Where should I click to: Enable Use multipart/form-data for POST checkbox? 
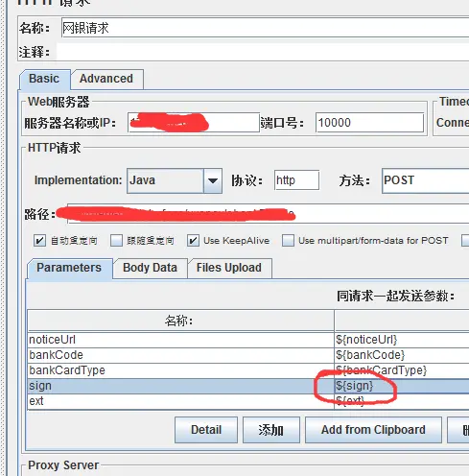click(x=288, y=240)
